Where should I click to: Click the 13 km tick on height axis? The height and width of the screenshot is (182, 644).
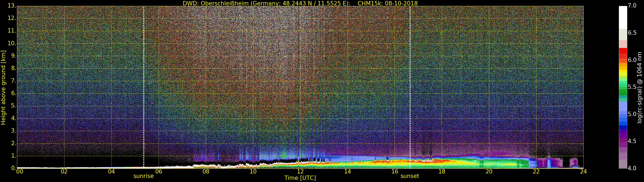pyautogui.click(x=11, y=6)
